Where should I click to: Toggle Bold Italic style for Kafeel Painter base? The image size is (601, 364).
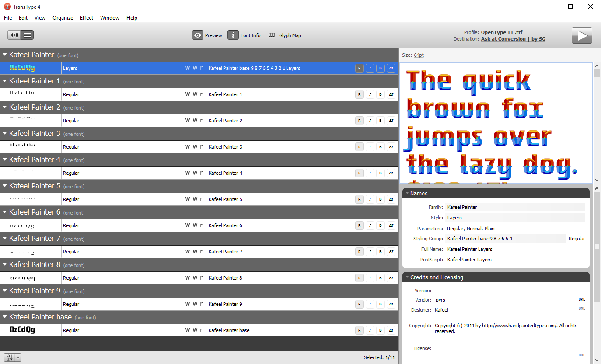pos(391,330)
